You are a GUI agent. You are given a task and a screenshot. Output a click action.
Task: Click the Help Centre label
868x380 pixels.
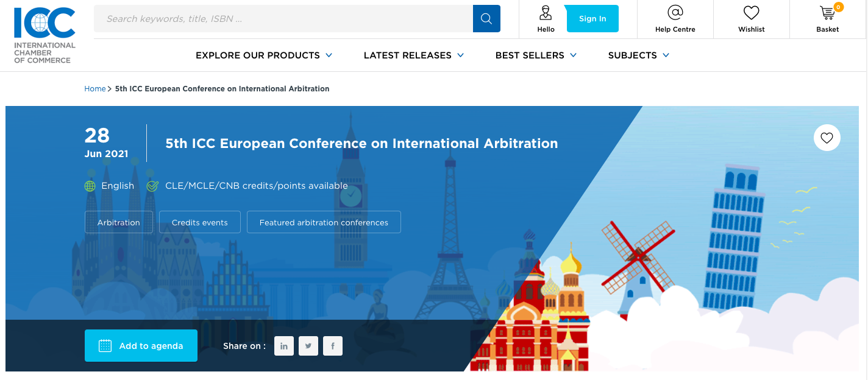pyautogui.click(x=675, y=29)
